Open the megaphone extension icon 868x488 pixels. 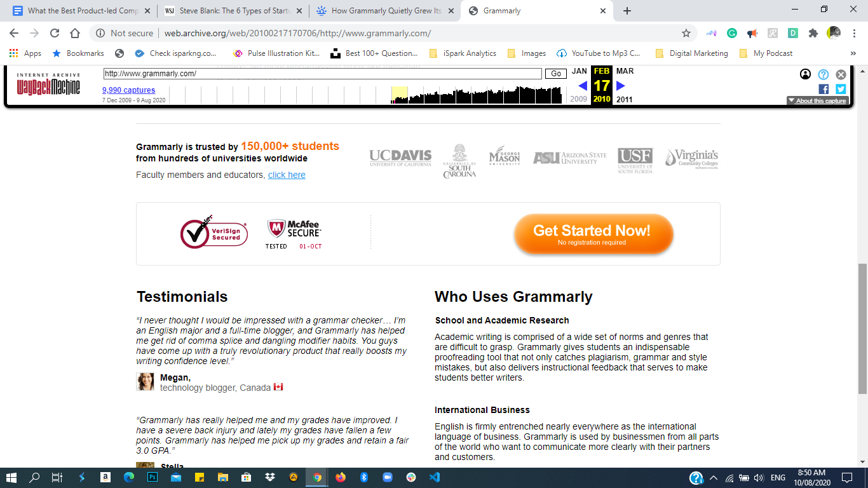pos(752,33)
